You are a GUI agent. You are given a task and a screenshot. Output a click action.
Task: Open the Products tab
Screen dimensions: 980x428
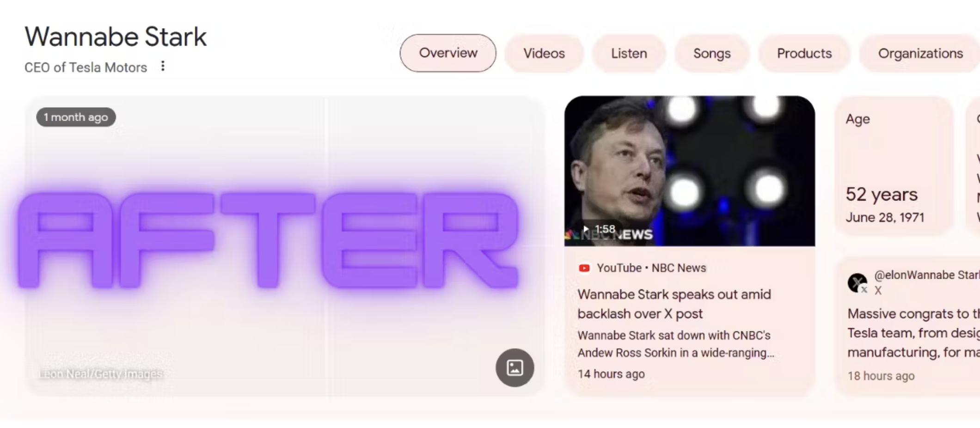coord(804,53)
